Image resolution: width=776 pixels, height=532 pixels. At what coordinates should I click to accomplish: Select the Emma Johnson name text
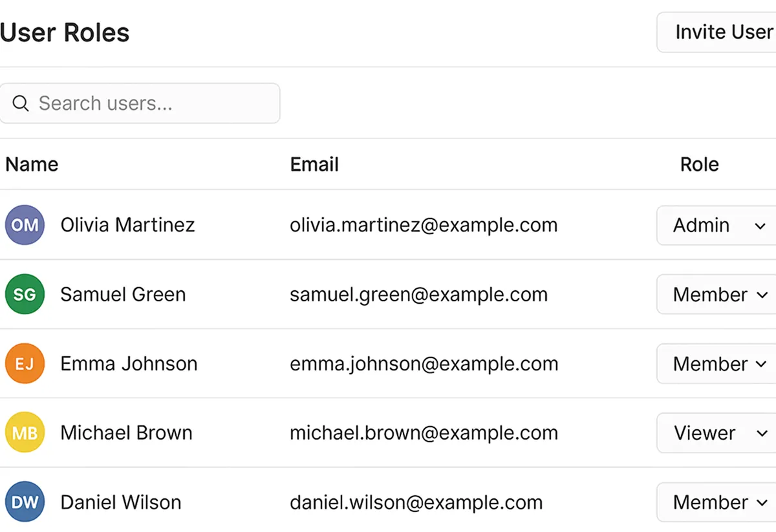click(129, 363)
